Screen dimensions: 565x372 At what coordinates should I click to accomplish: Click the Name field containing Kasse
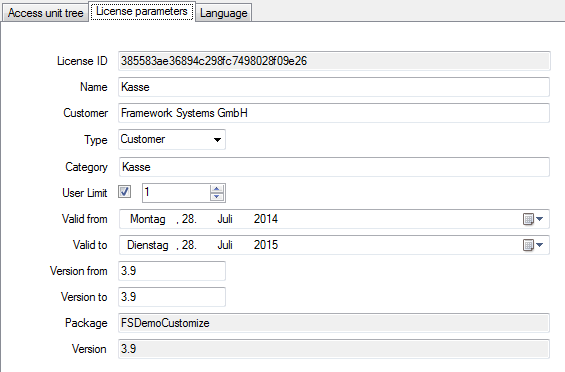click(x=334, y=87)
